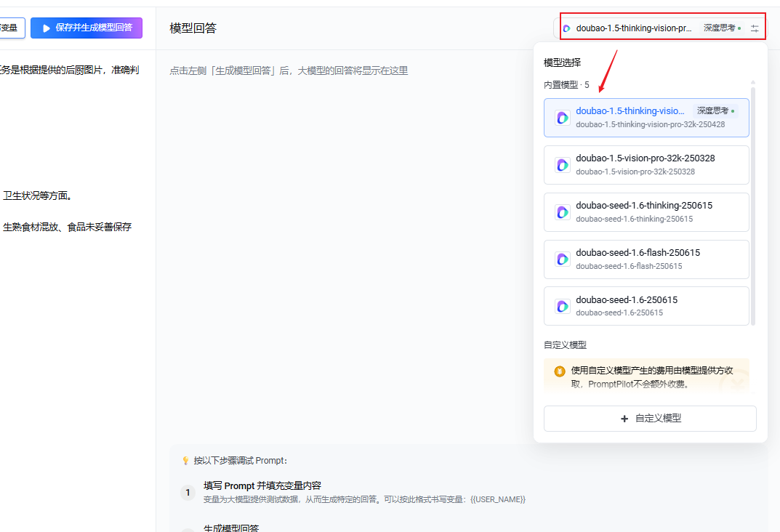The image size is (780, 532).
Task: Click the 深度思考 tag in selected model card
Action: click(715, 110)
